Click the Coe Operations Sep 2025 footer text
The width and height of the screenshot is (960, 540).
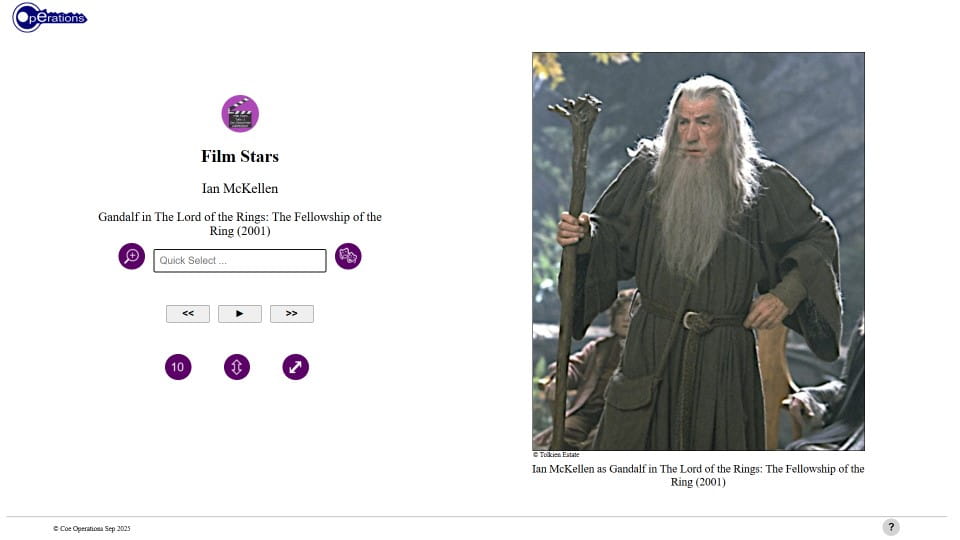pos(92,528)
